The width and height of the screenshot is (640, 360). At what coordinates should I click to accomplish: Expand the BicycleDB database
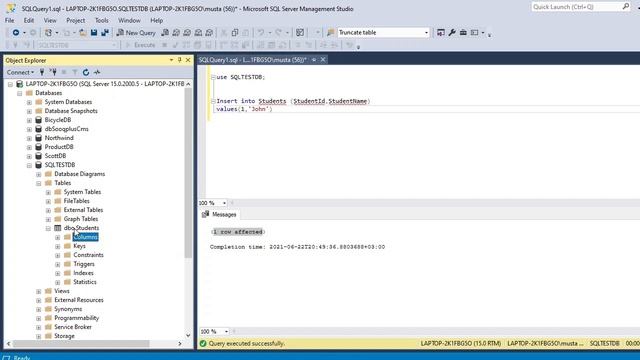click(x=29, y=120)
